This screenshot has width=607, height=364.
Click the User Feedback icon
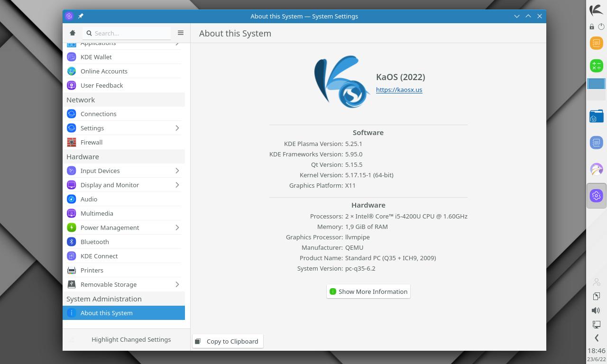point(72,85)
